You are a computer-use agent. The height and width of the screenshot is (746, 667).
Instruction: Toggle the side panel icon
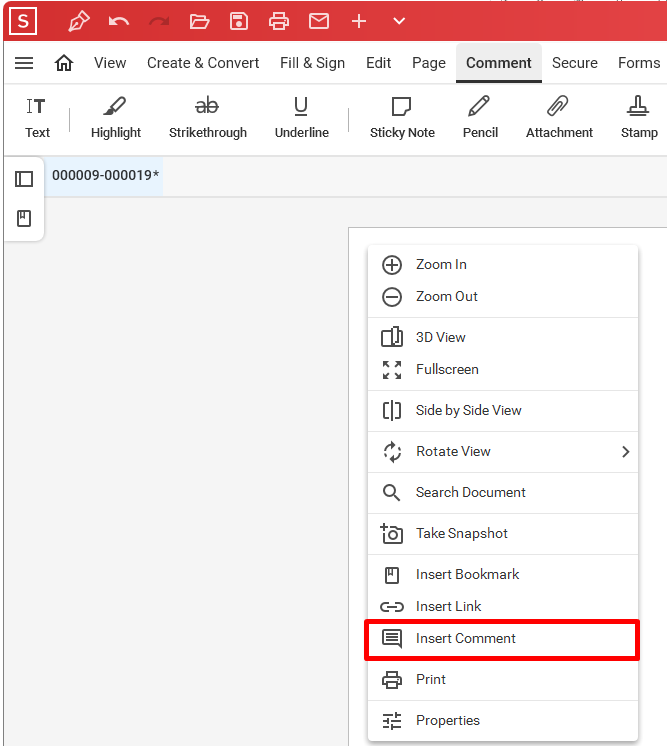tap(24, 179)
